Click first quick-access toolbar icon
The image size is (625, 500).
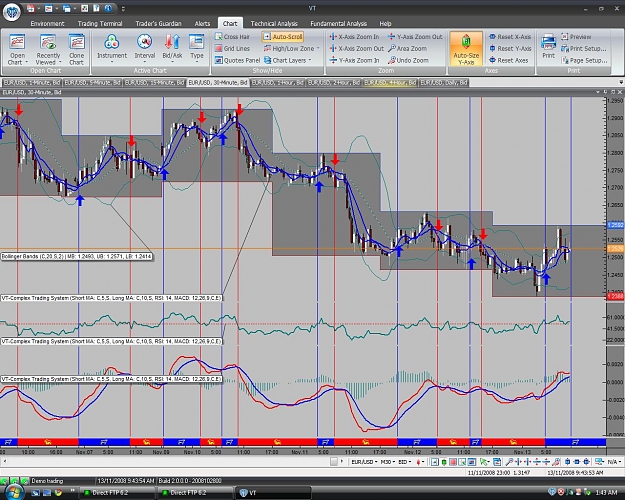pyautogui.click(x=31, y=8)
